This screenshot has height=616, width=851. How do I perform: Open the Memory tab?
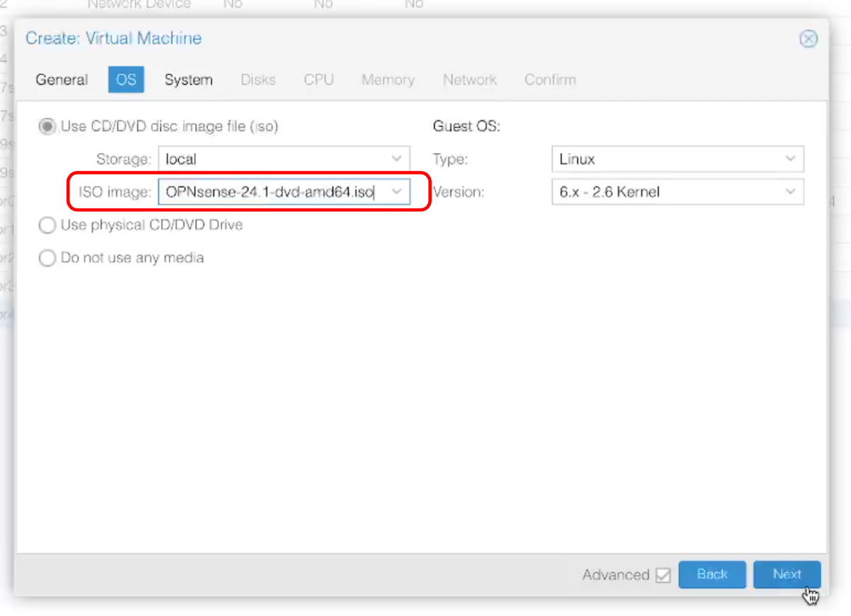tap(387, 79)
